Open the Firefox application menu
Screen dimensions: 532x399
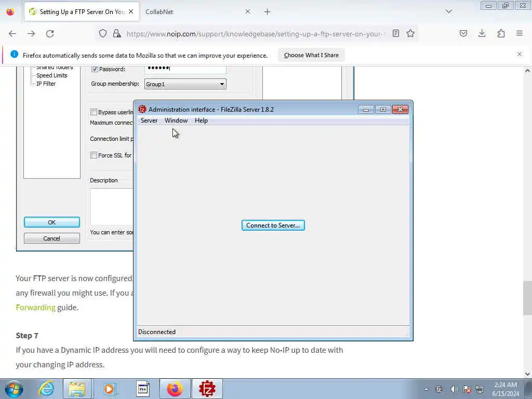(x=520, y=33)
